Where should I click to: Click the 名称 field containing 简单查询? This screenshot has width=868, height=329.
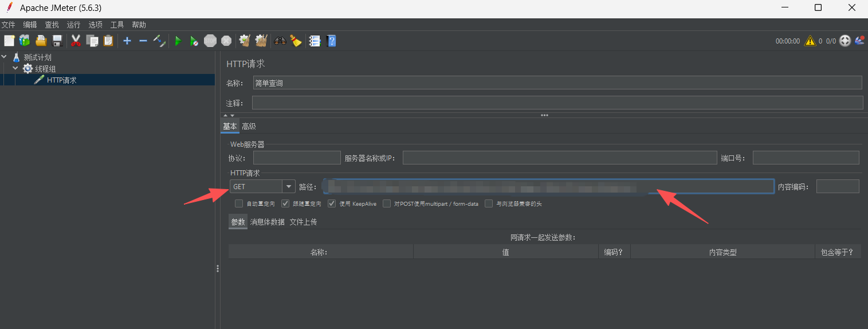tap(557, 83)
